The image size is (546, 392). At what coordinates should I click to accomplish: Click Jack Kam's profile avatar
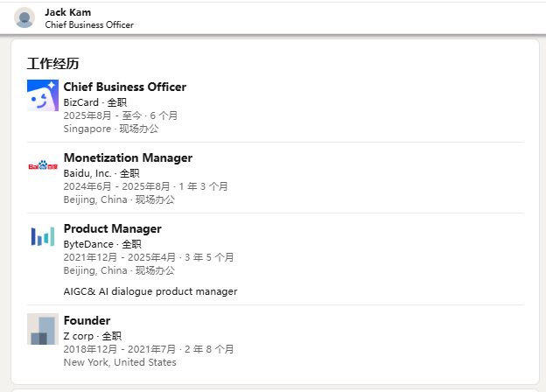[24, 17]
